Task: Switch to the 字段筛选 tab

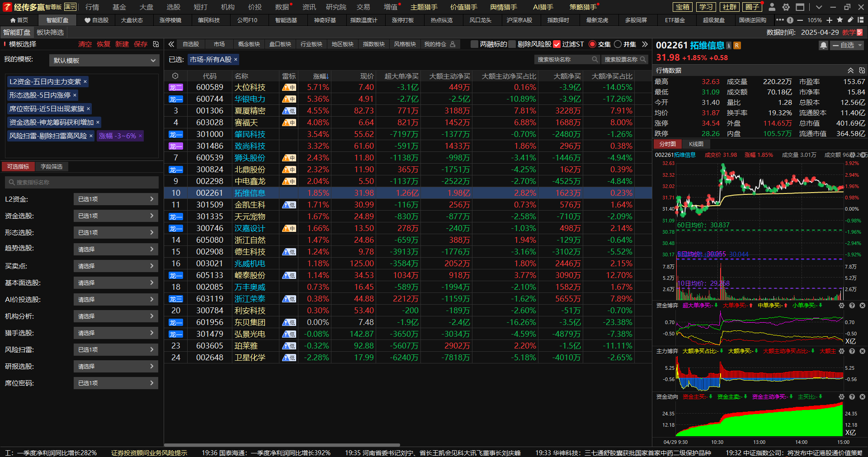Action: coord(52,167)
